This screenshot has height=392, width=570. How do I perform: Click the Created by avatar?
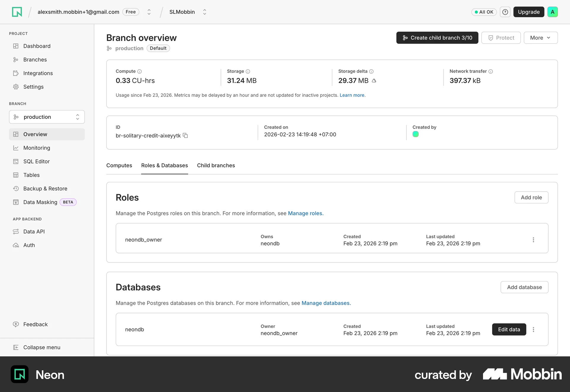click(x=415, y=134)
